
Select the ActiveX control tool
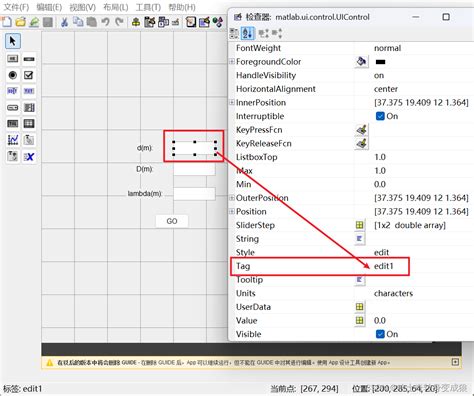point(29,156)
